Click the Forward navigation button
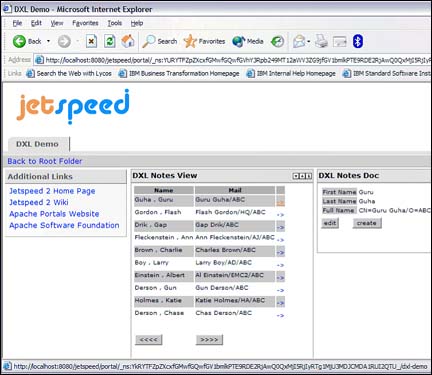The height and width of the screenshot is (375, 432). [x=64, y=42]
